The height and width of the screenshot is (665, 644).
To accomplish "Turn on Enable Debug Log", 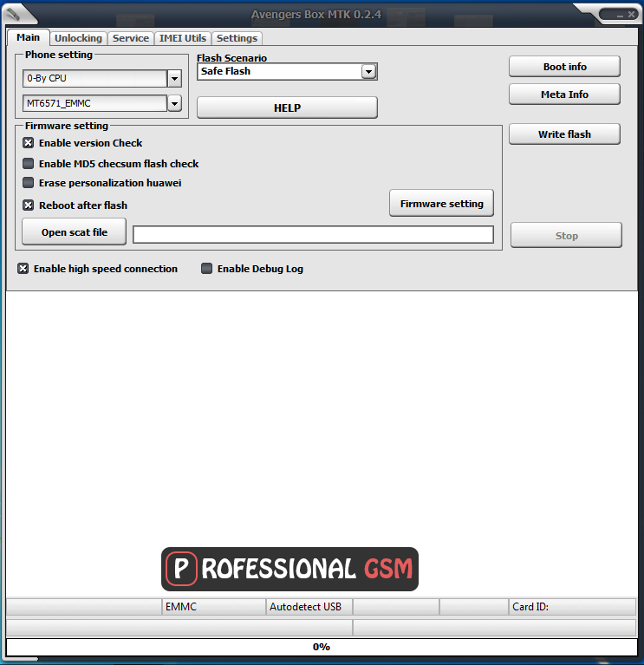I will pos(206,269).
